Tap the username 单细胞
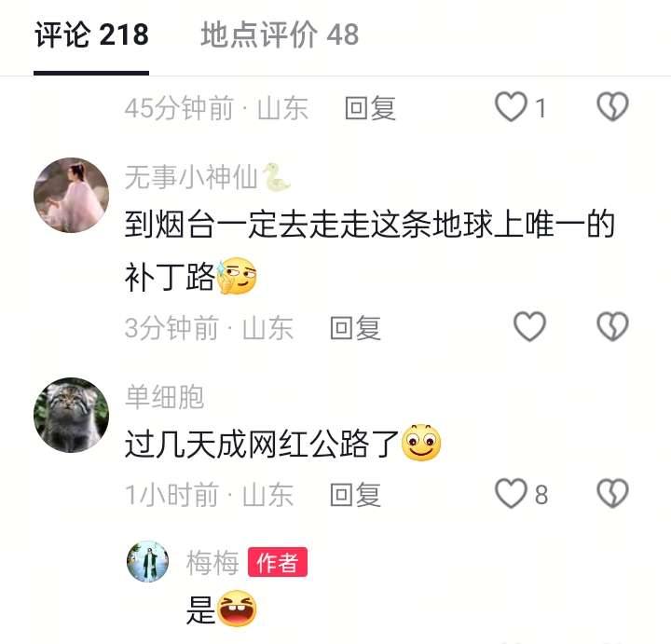The width and height of the screenshot is (671, 644). [x=164, y=397]
